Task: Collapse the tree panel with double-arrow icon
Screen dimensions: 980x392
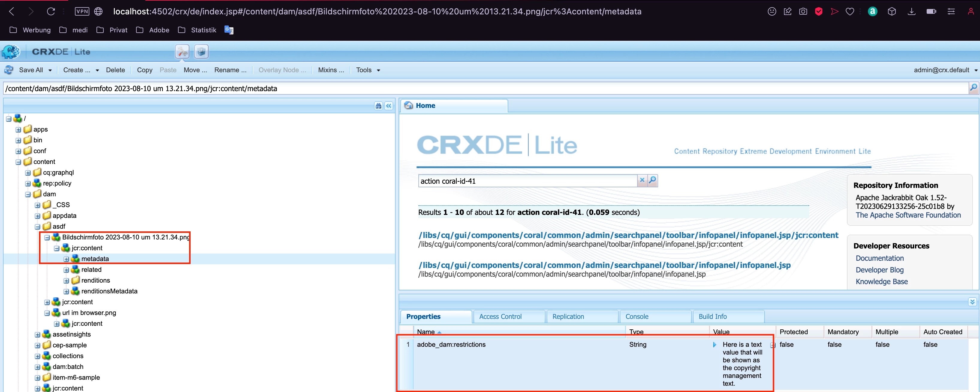Action: tap(388, 106)
